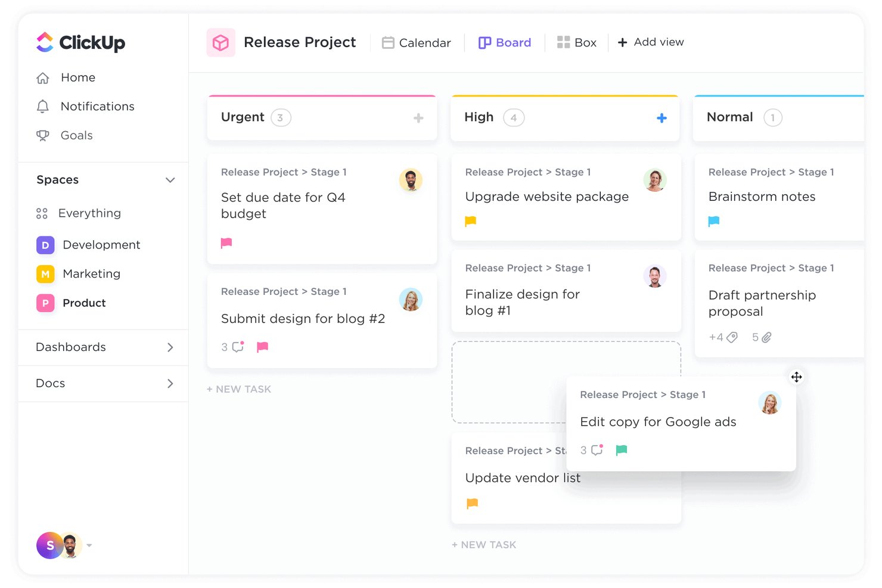Click assignee avatar on blog #2 card
This screenshot has height=588, width=882.
pos(411,300)
